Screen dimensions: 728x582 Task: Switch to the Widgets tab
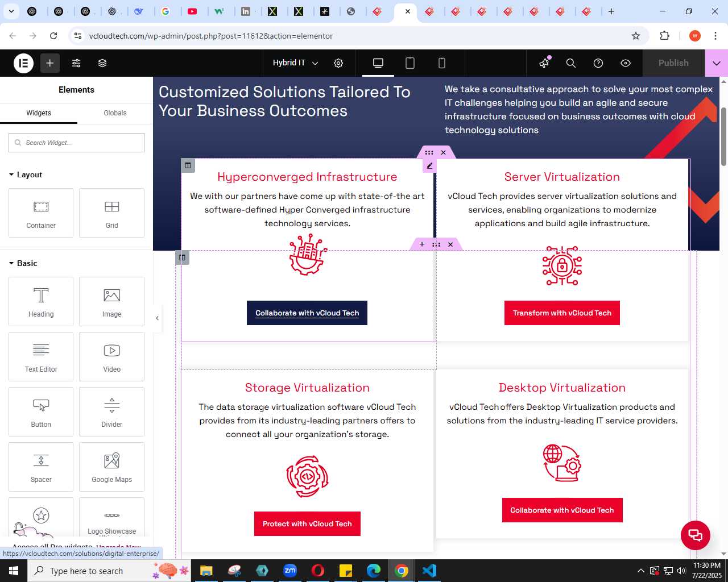[39, 113]
